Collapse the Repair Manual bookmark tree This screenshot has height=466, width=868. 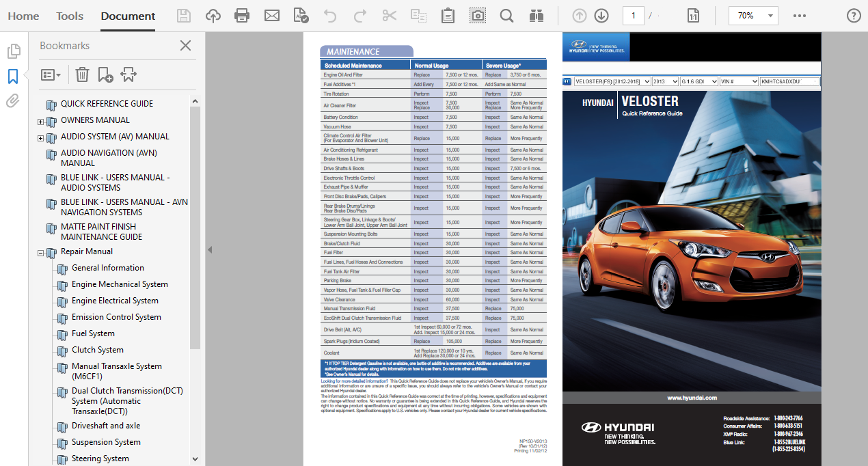pyautogui.click(x=39, y=251)
